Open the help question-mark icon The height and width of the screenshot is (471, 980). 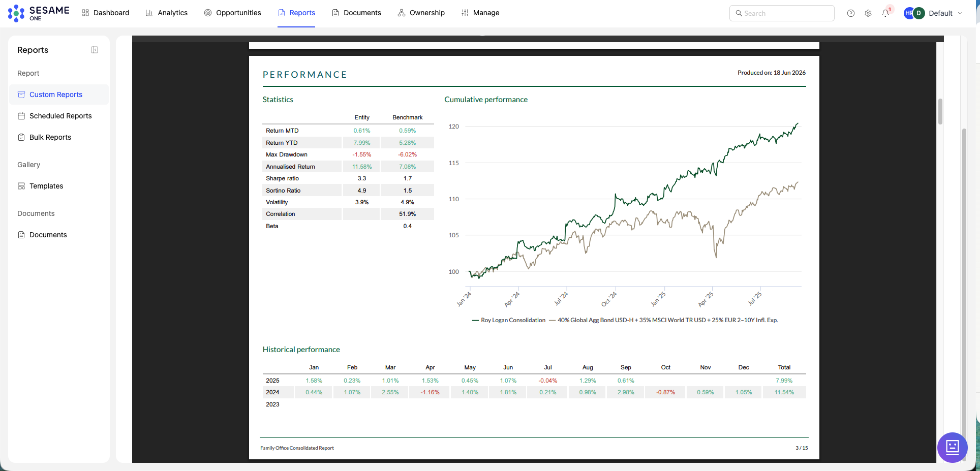tap(851, 13)
